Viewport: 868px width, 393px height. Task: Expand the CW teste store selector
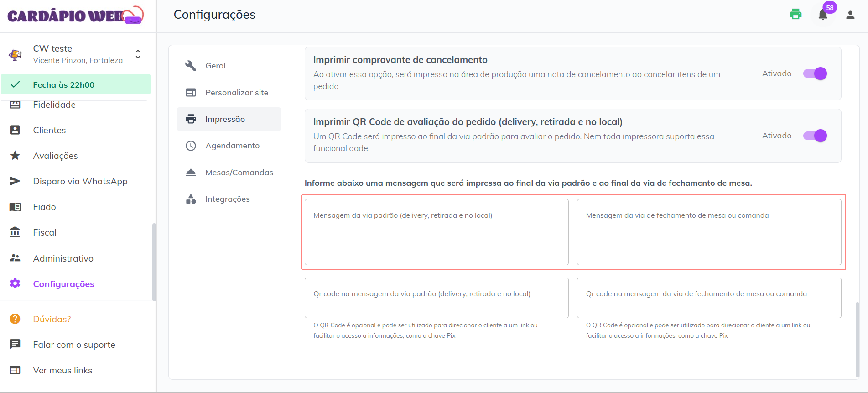point(138,54)
